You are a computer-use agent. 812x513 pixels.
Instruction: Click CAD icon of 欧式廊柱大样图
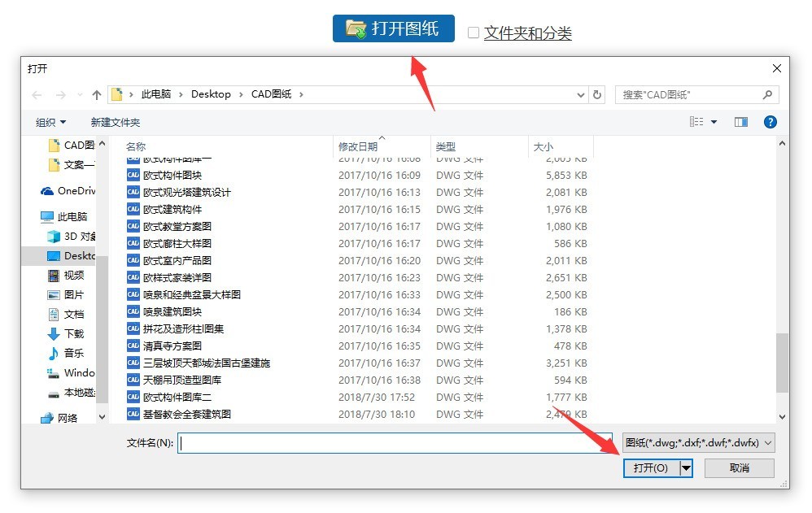coord(133,243)
